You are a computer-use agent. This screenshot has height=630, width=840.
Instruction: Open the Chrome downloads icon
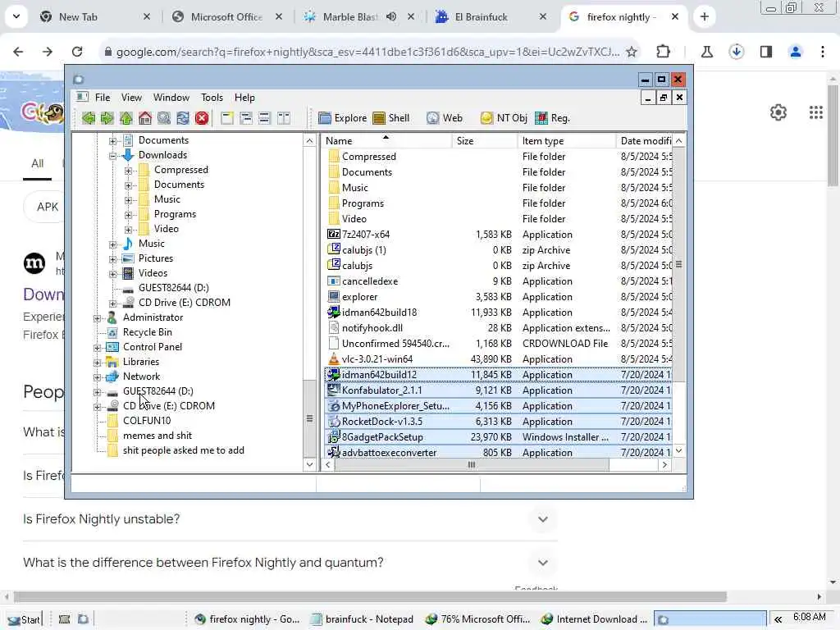[x=737, y=52]
